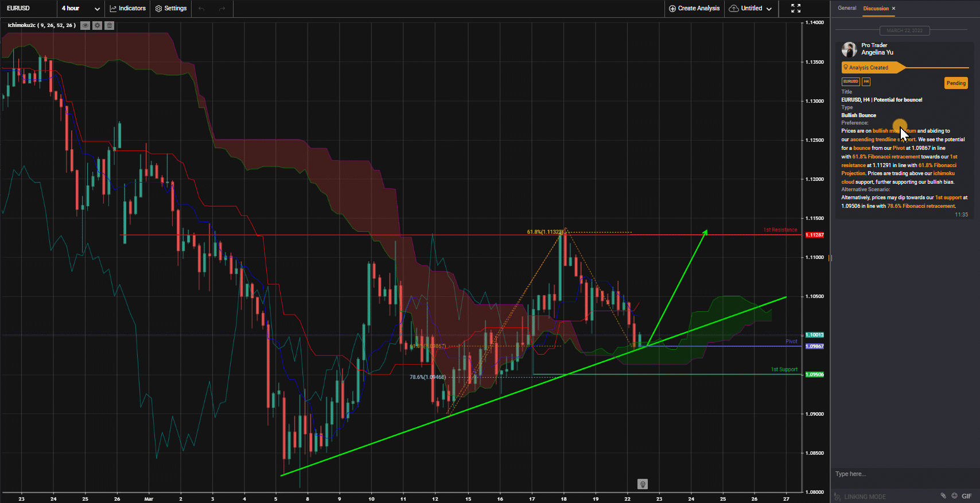Toggle Ichimoku indicator visibility with the eye icon
This screenshot has width=980, height=503.
(x=85, y=25)
